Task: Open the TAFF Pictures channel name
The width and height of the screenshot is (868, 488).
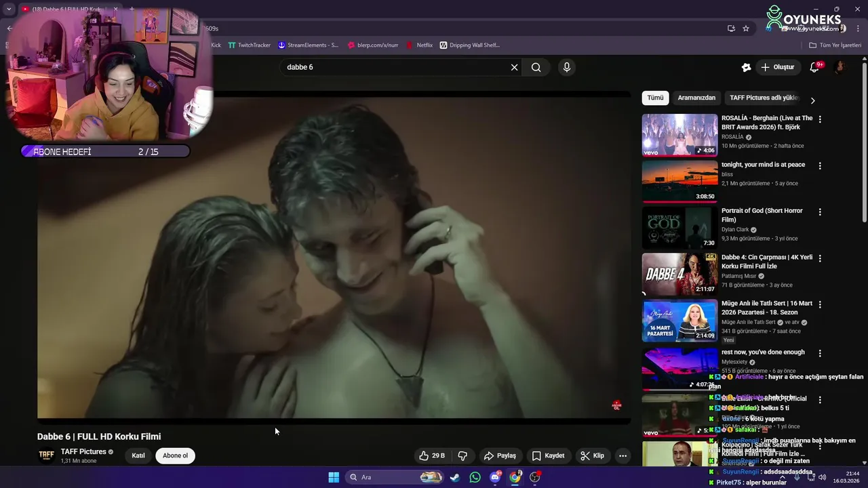Action: pyautogui.click(x=83, y=451)
